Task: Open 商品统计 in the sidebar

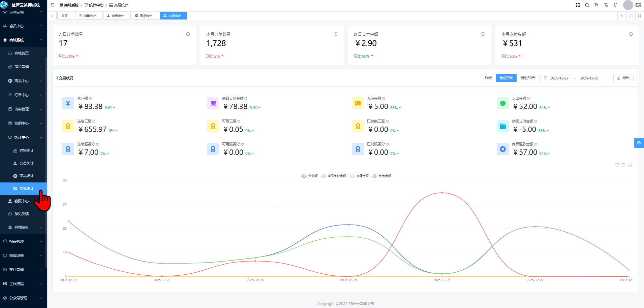Action: (x=26, y=176)
